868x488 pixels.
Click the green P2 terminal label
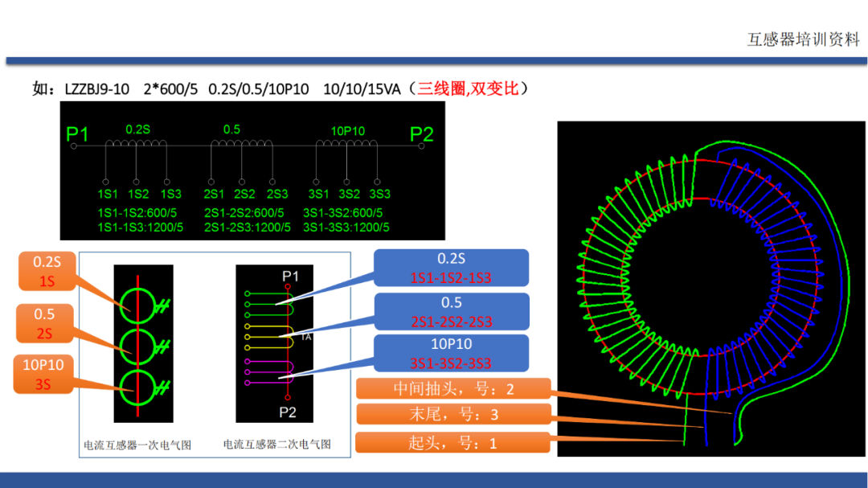(x=421, y=134)
